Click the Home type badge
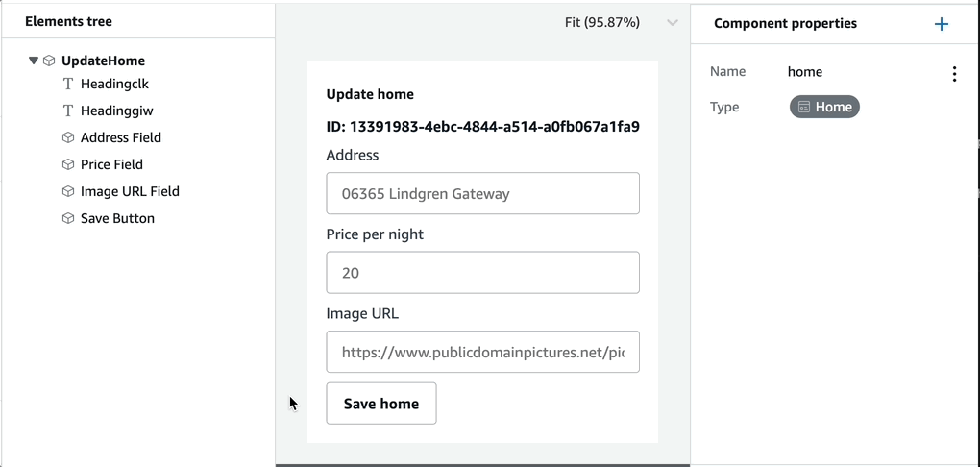The image size is (980, 467). point(824,107)
